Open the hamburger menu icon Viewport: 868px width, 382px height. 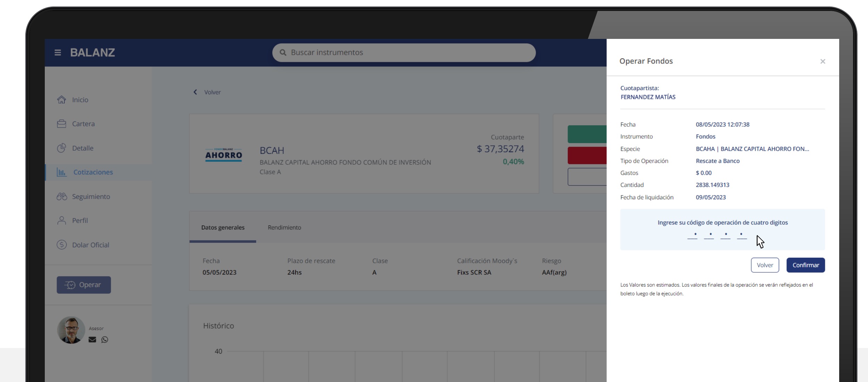58,52
